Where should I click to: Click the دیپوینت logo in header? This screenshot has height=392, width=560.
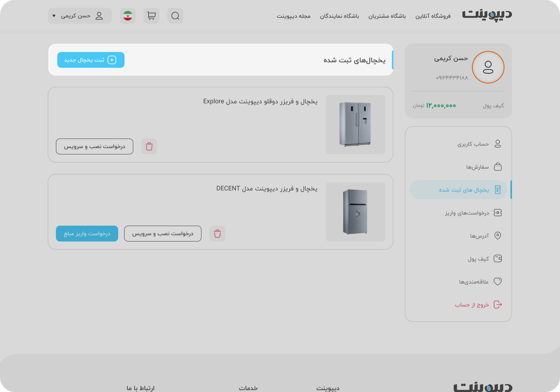(487, 15)
